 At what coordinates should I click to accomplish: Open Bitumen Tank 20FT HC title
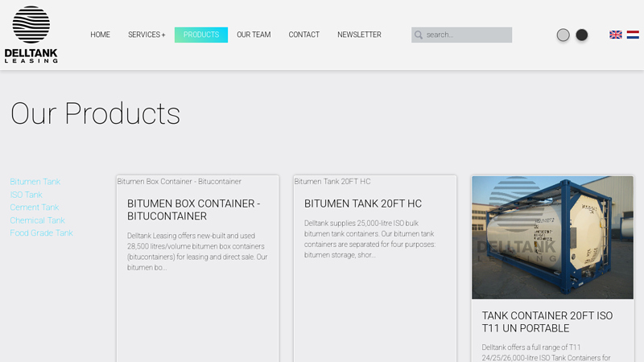363,204
